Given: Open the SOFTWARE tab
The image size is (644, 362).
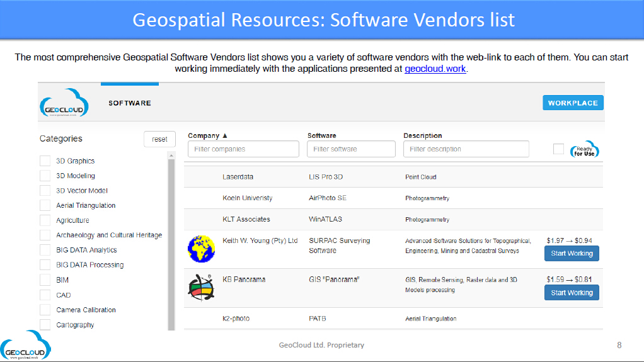Looking at the screenshot, I should (130, 103).
